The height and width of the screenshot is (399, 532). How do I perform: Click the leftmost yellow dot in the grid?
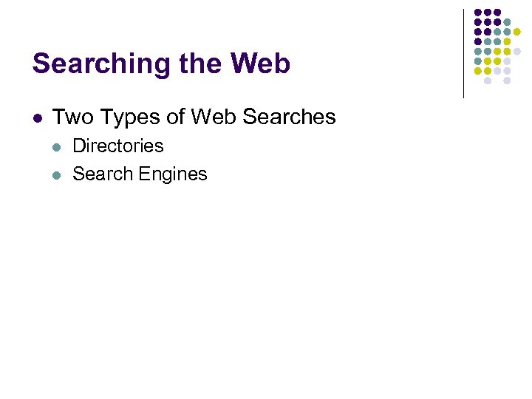pyautogui.click(x=478, y=70)
